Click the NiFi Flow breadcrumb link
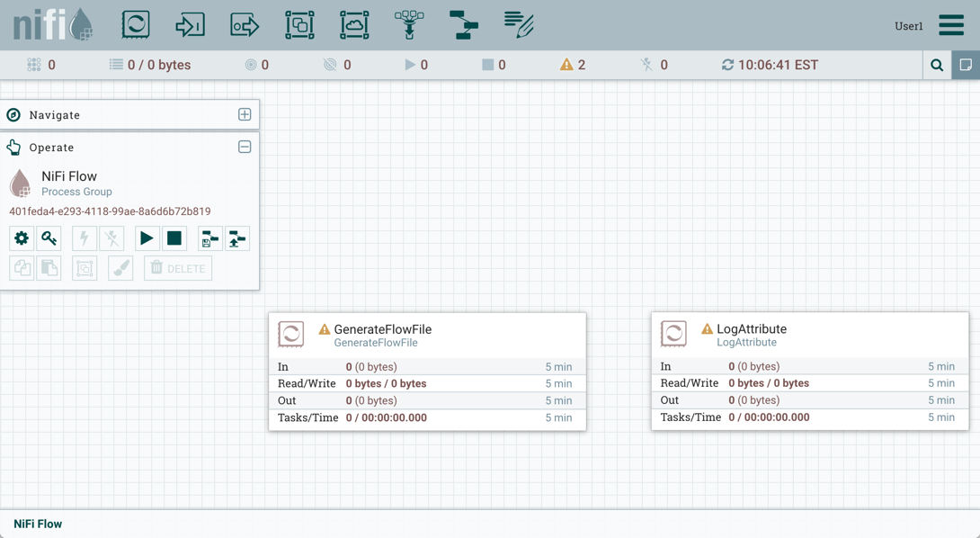This screenshot has width=980, height=538. 38,524
